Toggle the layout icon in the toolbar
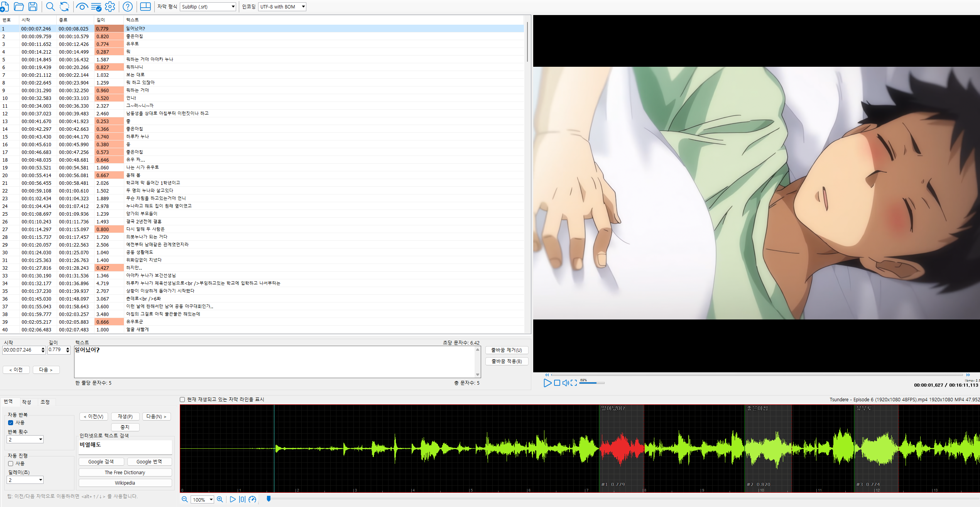The width and height of the screenshot is (980, 507). (145, 7)
